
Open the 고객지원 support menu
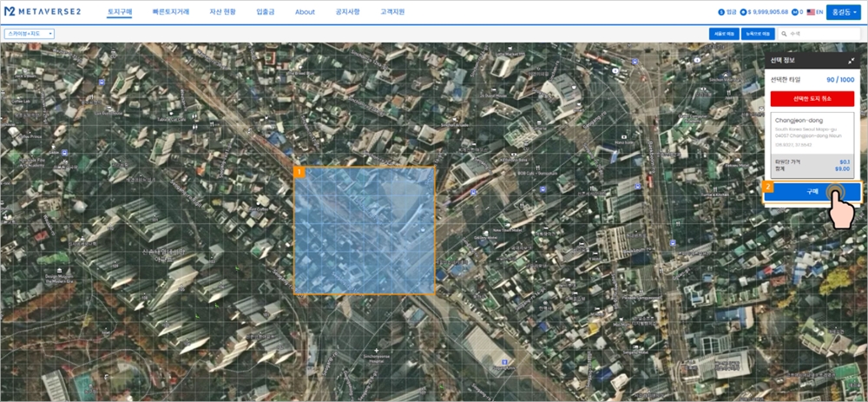pyautogui.click(x=392, y=11)
